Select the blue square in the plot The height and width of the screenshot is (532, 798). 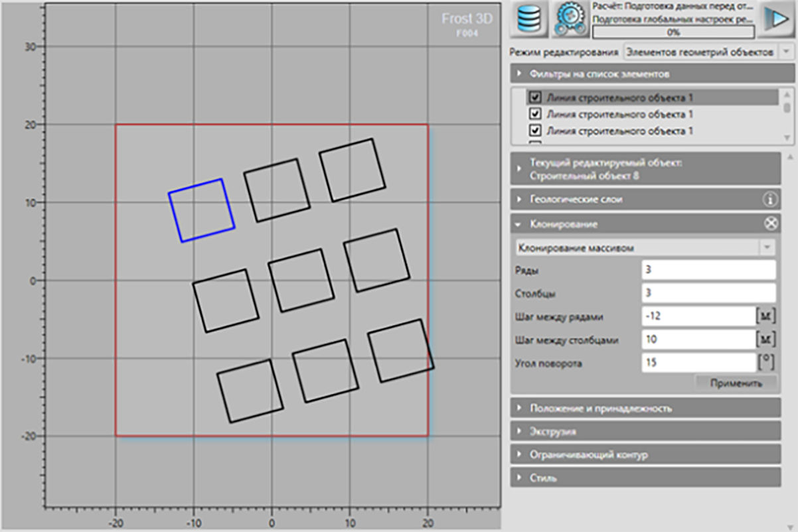[x=202, y=210]
